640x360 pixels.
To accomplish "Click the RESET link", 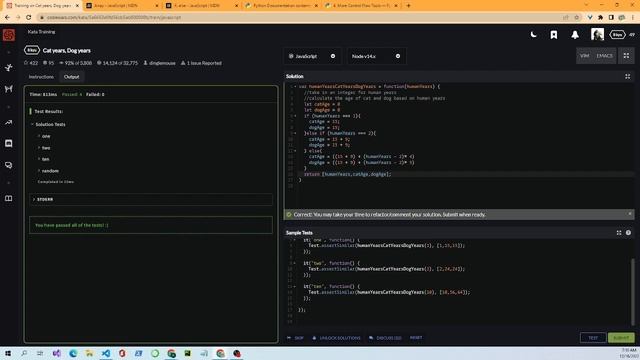I will click(416, 338).
